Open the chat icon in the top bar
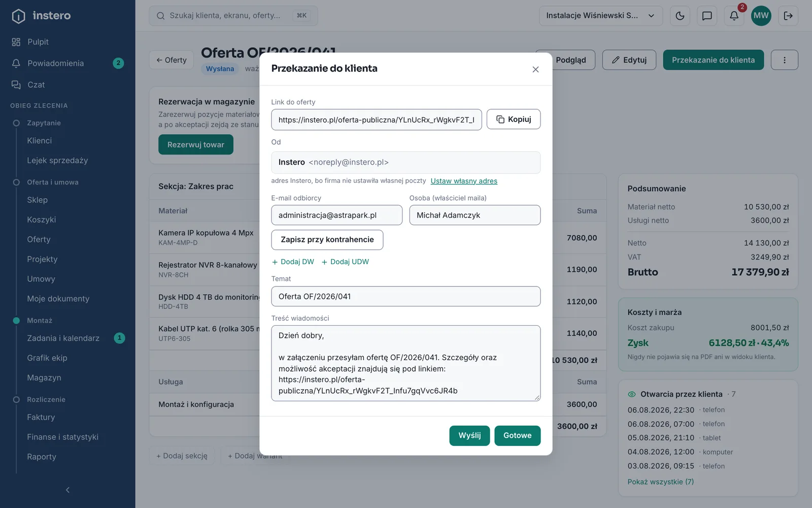Screen dimensions: 812x508 [707, 16]
